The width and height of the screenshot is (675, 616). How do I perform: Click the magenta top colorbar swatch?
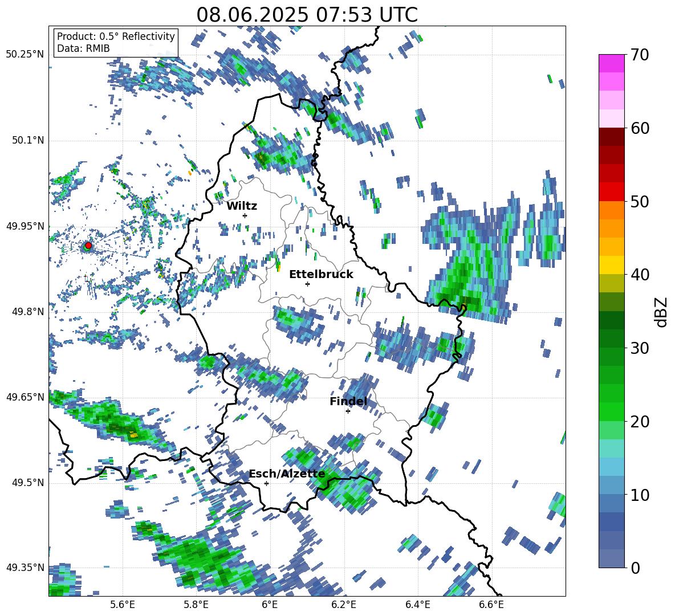[611, 64]
